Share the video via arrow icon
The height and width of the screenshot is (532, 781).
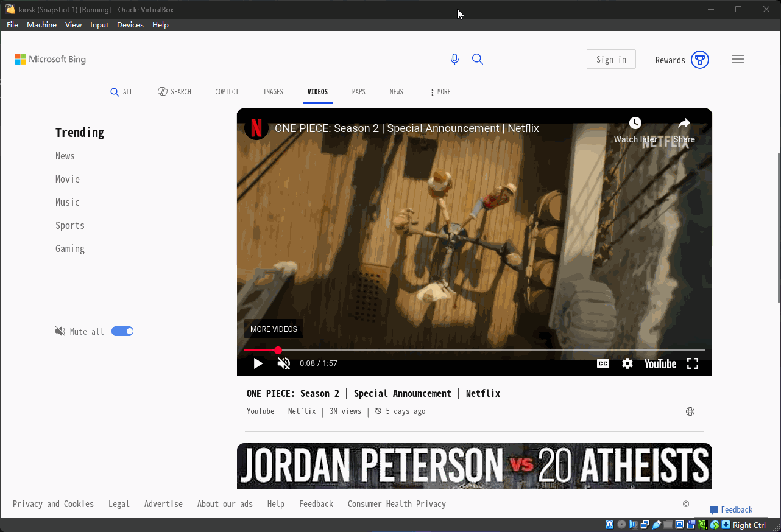pyautogui.click(x=684, y=124)
